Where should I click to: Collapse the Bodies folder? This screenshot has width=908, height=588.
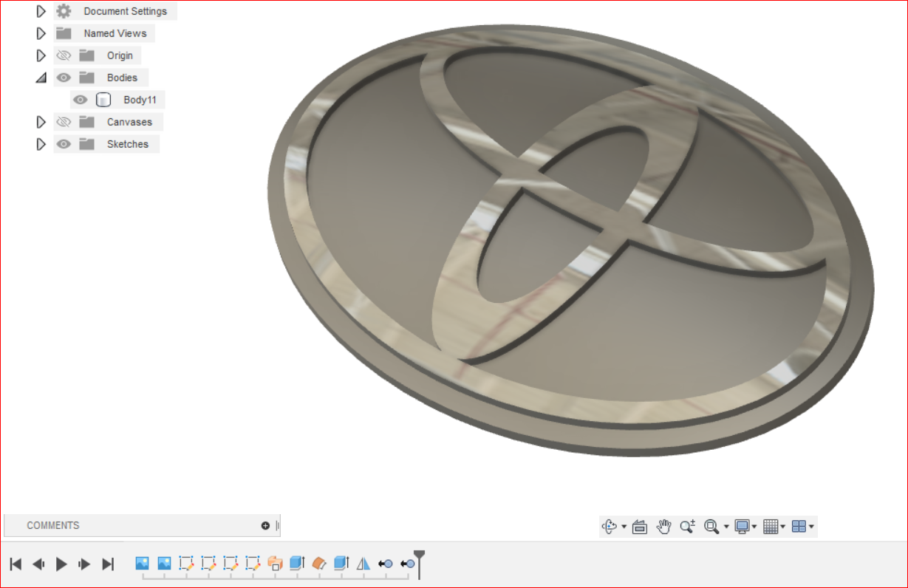point(41,77)
